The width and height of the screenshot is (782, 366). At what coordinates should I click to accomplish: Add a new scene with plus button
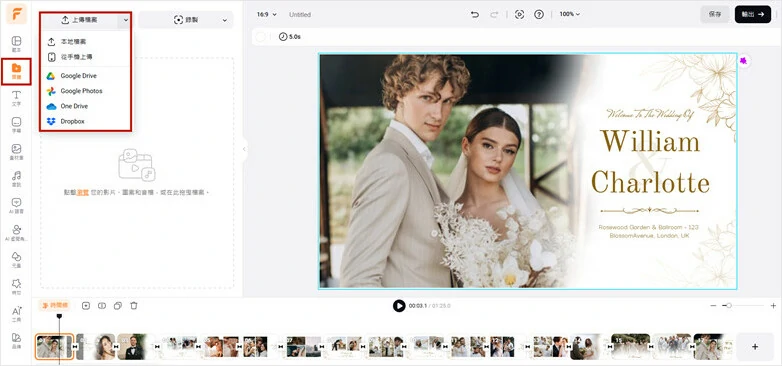(755, 347)
